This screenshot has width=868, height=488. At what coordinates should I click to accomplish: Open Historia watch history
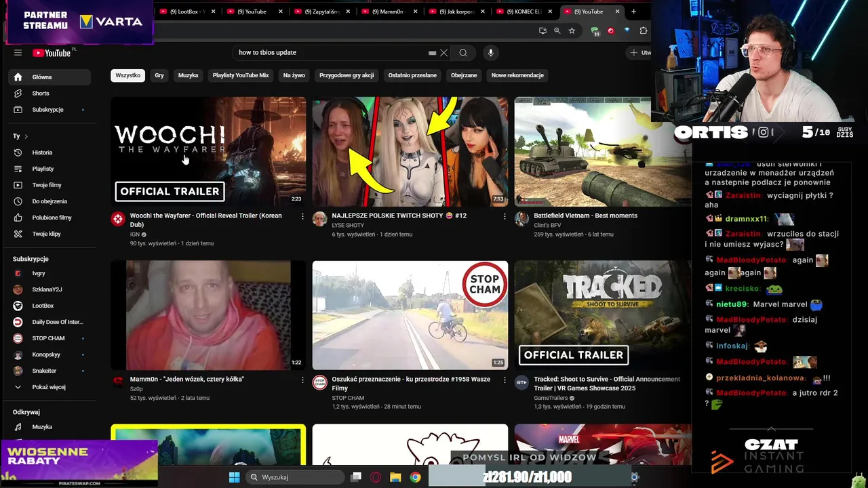tap(50, 152)
